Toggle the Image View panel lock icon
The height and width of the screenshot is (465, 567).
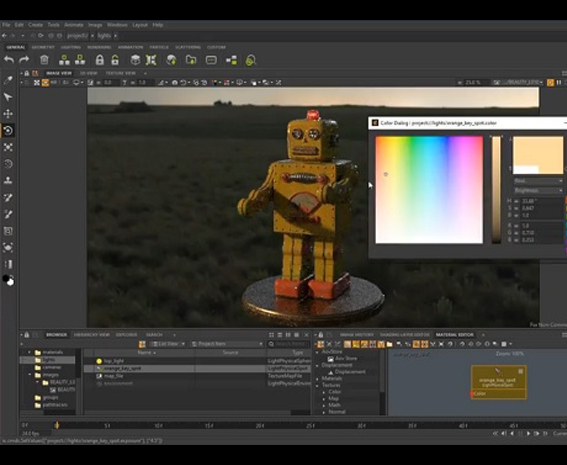click(x=27, y=73)
